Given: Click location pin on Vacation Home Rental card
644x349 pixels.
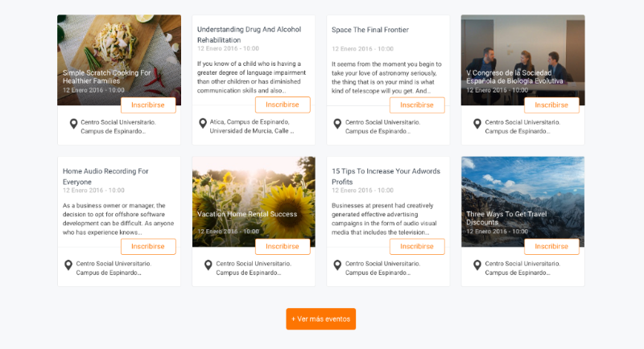Looking at the screenshot, I should point(208,265).
